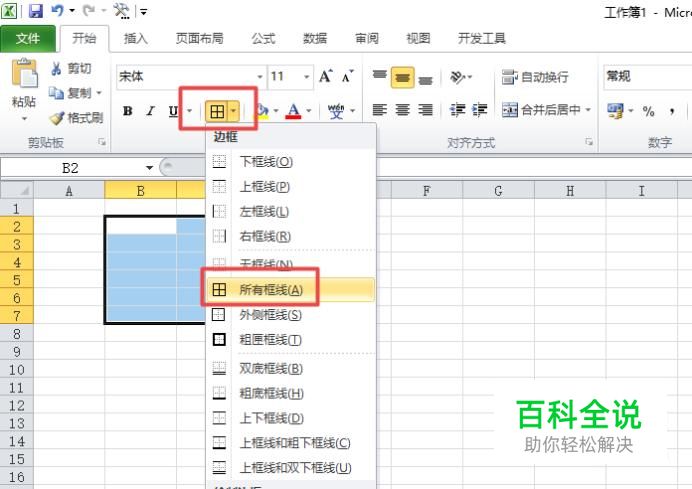Switch to the 页面布局 tab

point(199,39)
